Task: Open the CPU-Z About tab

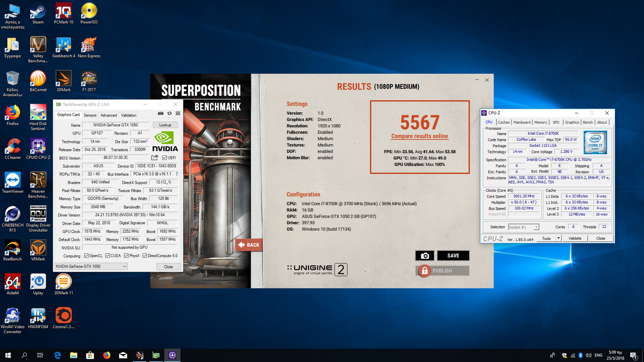Action: click(602, 122)
